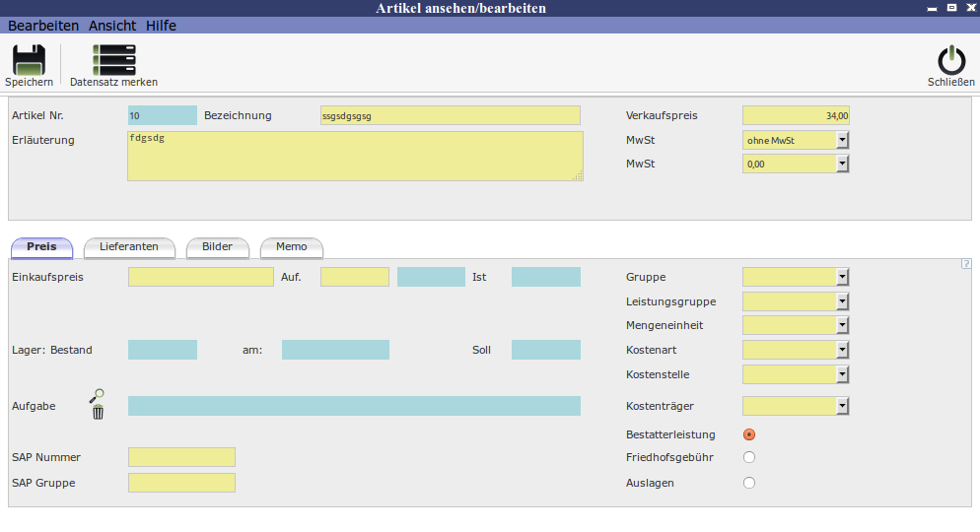The height and width of the screenshot is (532, 980).
Task: Open the Kostenstelle dropdown list
Action: click(842, 374)
